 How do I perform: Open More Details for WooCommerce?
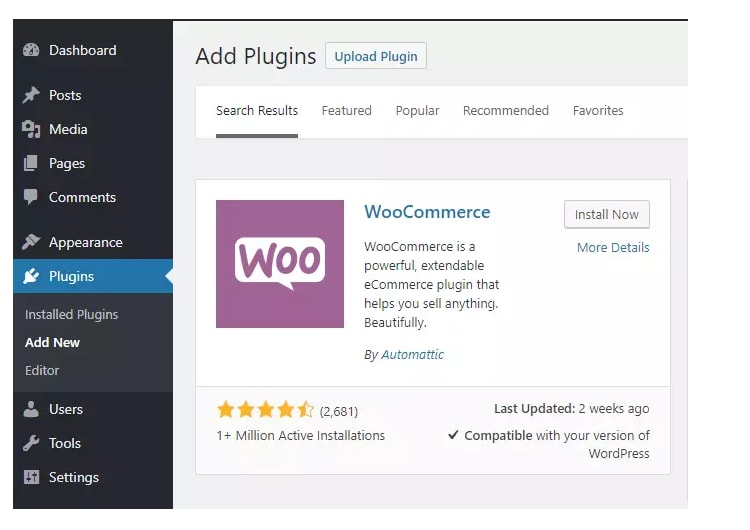pos(613,247)
